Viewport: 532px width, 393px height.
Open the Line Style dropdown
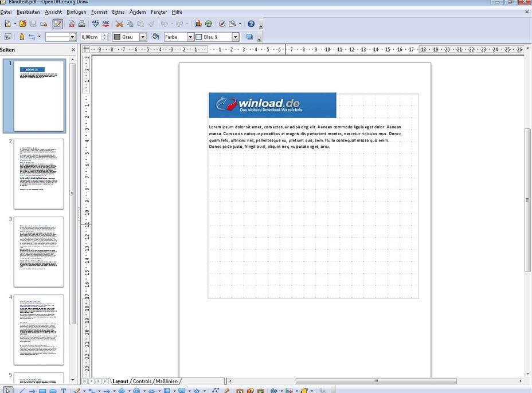point(72,37)
